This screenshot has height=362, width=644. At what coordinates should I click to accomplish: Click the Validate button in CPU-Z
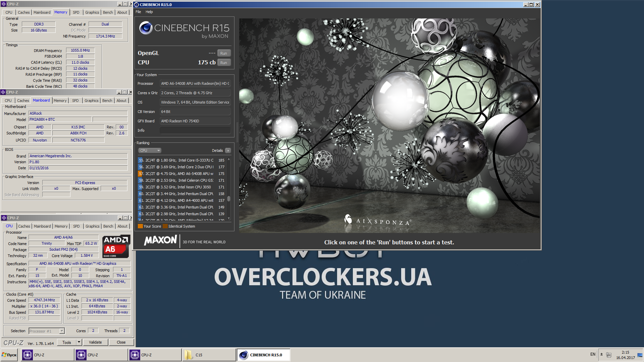tap(95, 342)
